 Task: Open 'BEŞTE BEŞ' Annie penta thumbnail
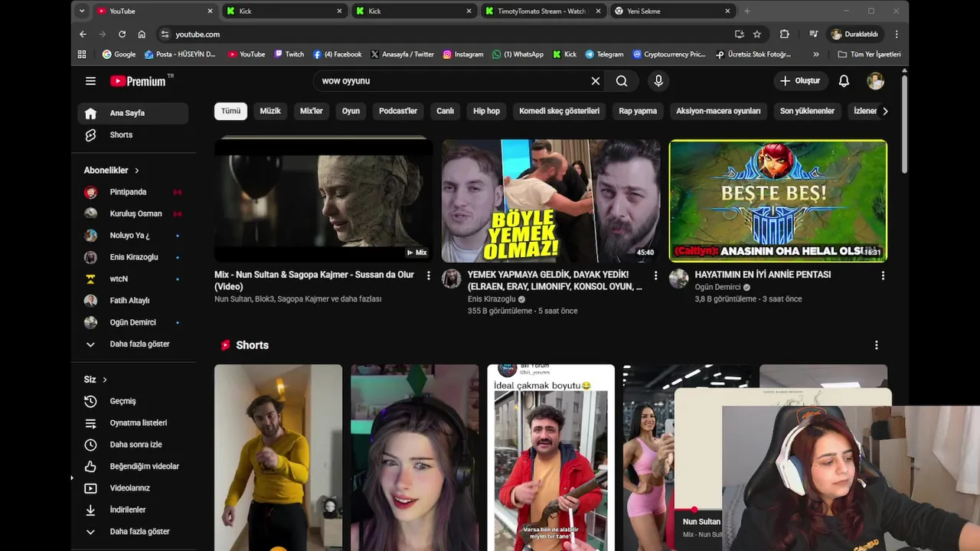(x=778, y=201)
